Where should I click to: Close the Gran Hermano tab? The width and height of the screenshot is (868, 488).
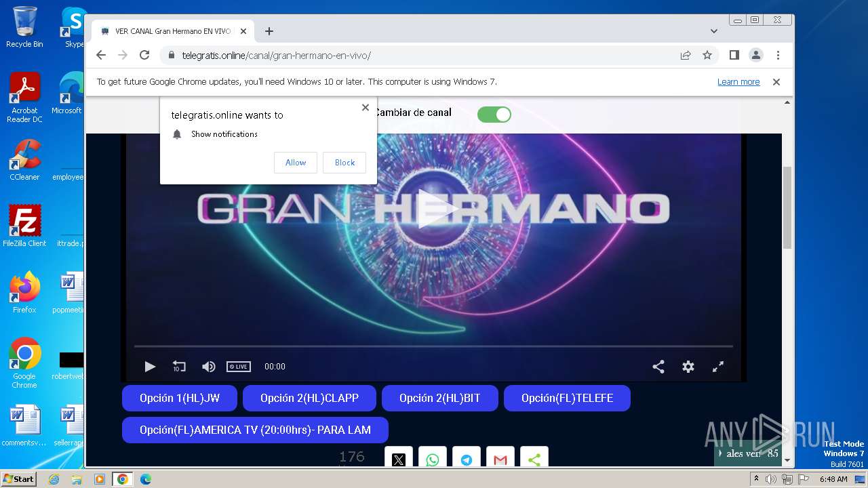243,31
